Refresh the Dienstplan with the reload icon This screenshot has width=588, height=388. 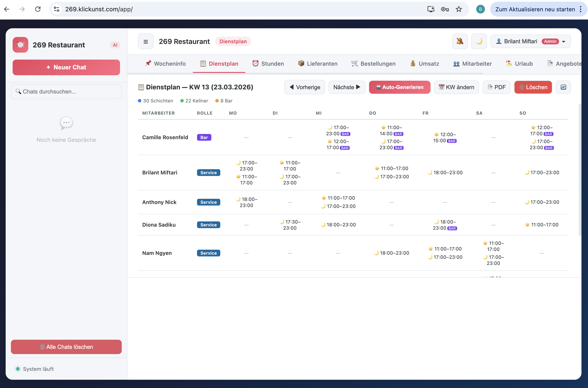[x=563, y=87]
